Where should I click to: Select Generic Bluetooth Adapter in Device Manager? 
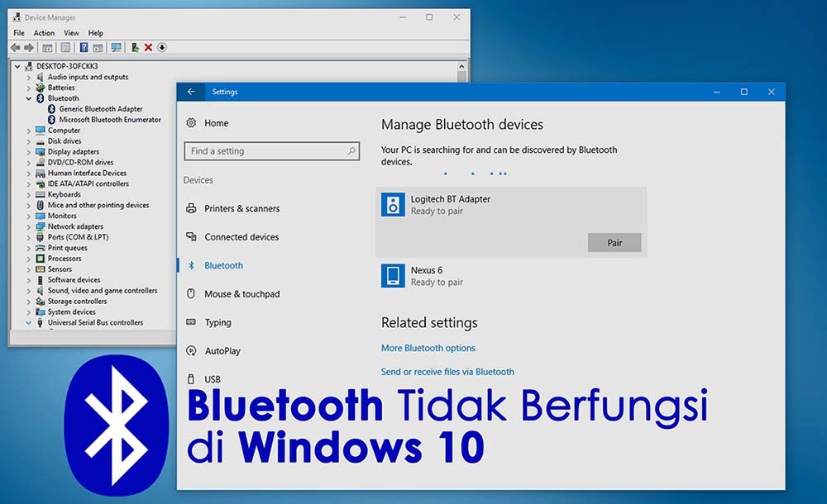[101, 108]
